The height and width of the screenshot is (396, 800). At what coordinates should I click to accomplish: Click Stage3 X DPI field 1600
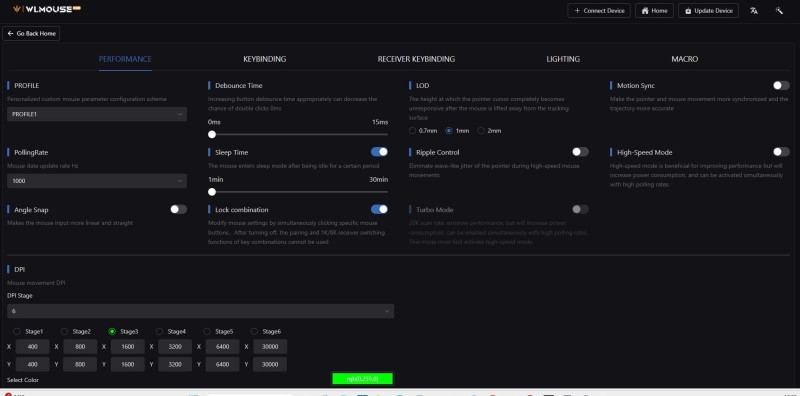tap(128, 347)
